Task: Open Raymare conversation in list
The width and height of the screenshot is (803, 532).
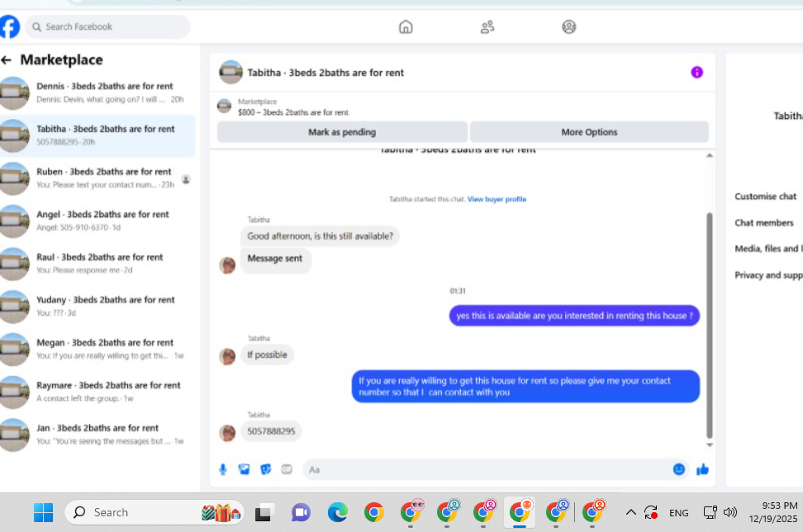Action: [x=97, y=392]
